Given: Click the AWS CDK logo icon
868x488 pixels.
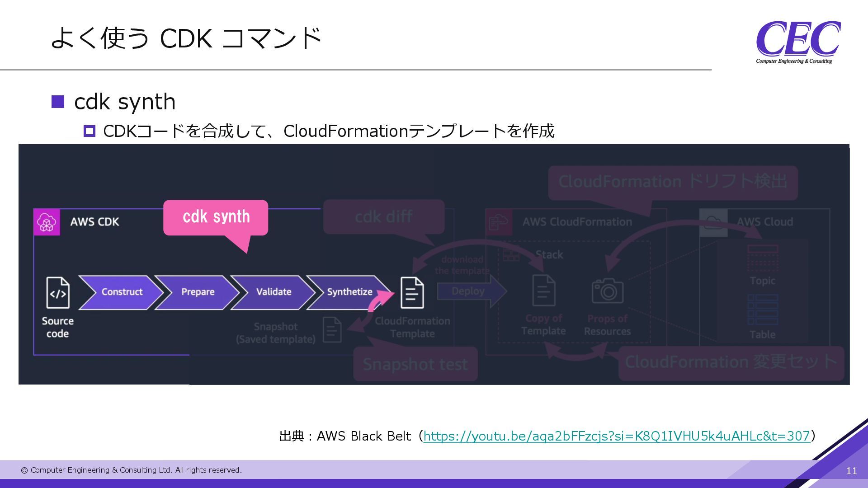Looking at the screenshot, I should coord(47,222).
